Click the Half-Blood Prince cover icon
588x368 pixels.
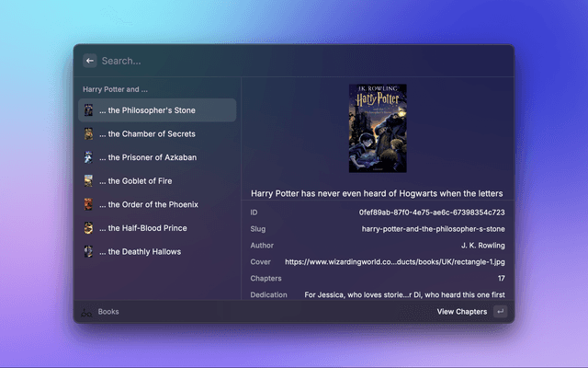click(x=88, y=228)
